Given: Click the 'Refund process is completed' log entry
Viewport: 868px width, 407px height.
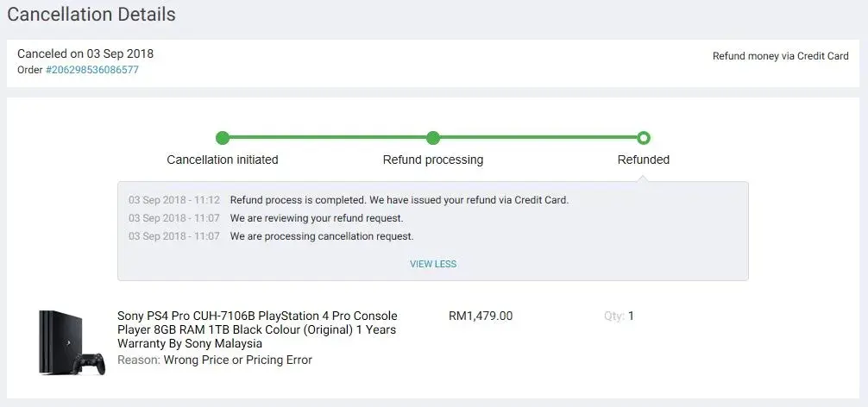Looking at the screenshot, I should (x=399, y=200).
